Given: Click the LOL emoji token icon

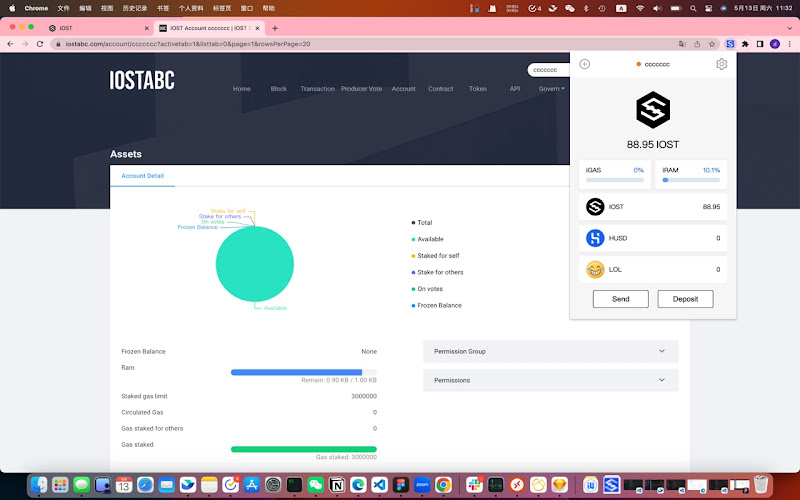Looking at the screenshot, I should pyautogui.click(x=595, y=269).
